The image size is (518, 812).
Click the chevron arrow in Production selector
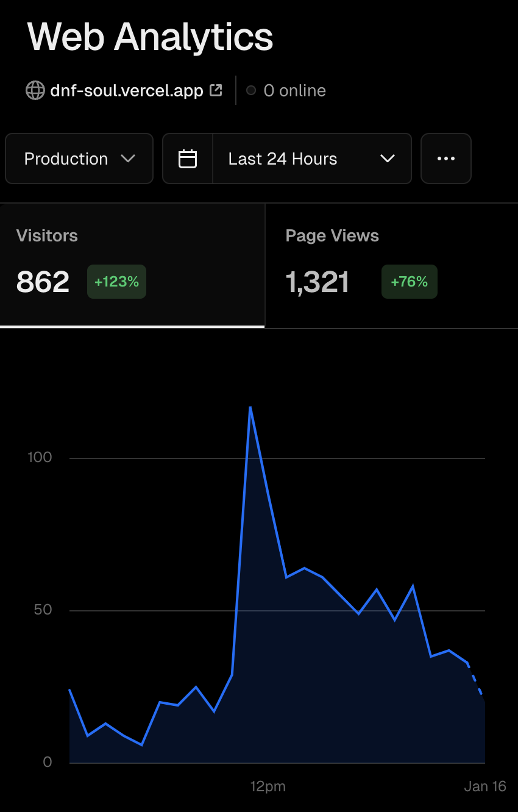click(x=127, y=159)
